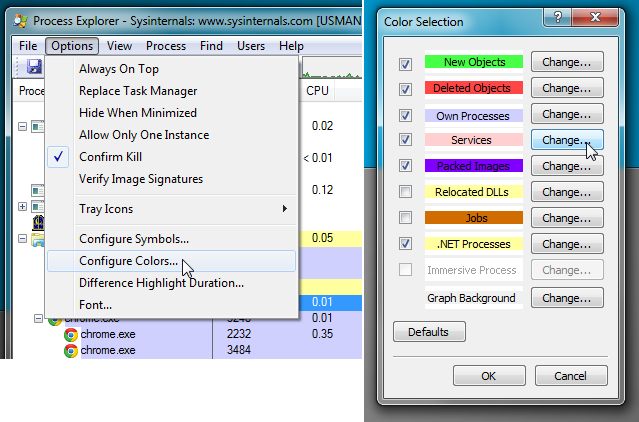Choose Verify Image Signatures
This screenshot has height=422, width=639.
(x=171, y=179)
